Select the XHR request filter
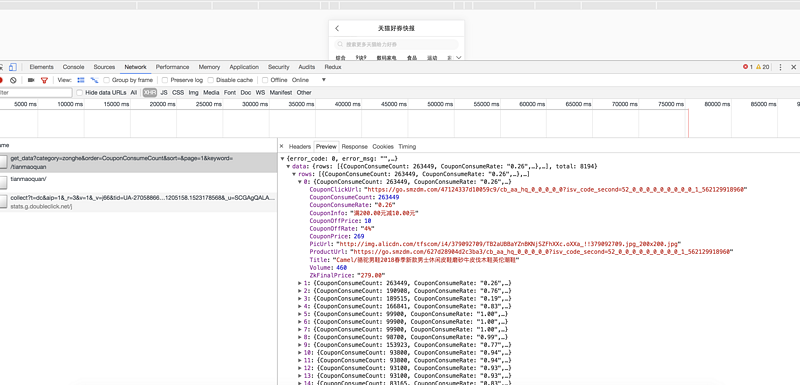This screenshot has height=385, width=800. click(149, 93)
